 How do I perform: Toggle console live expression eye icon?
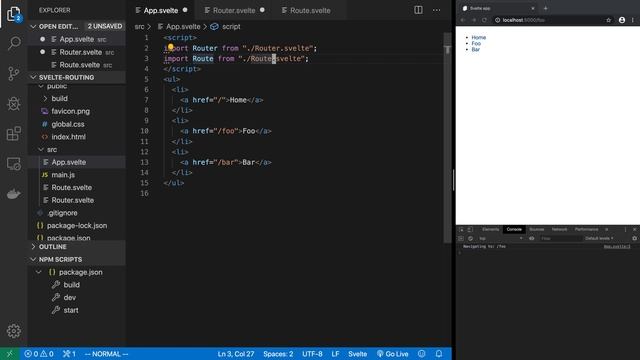531,238
